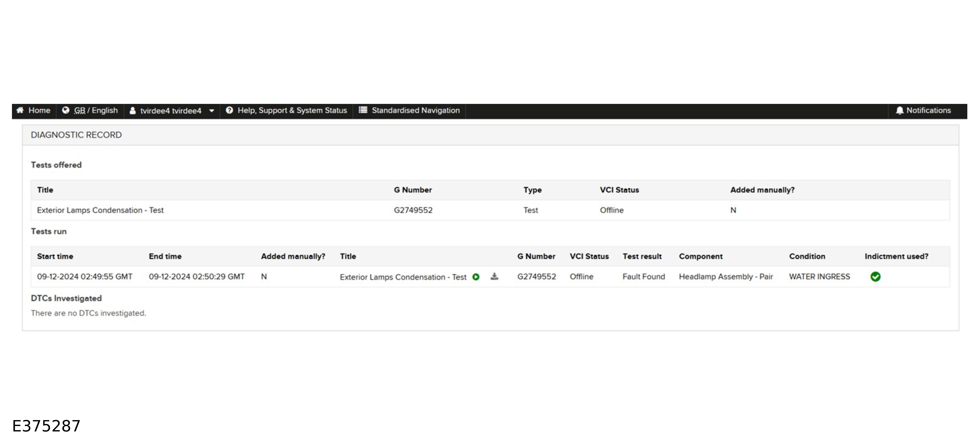Image resolution: width=980 pixels, height=443 pixels.
Task: Click the DIAGNOSTIC RECORD panel header
Action: coord(76,135)
